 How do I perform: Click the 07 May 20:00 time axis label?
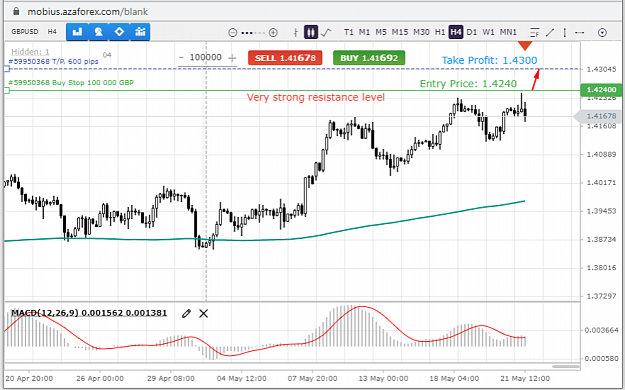pos(312,378)
